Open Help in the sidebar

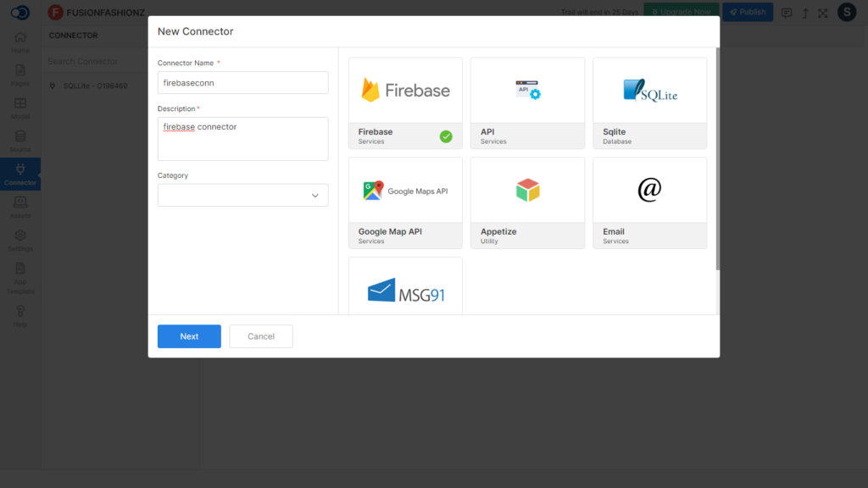pos(20,316)
